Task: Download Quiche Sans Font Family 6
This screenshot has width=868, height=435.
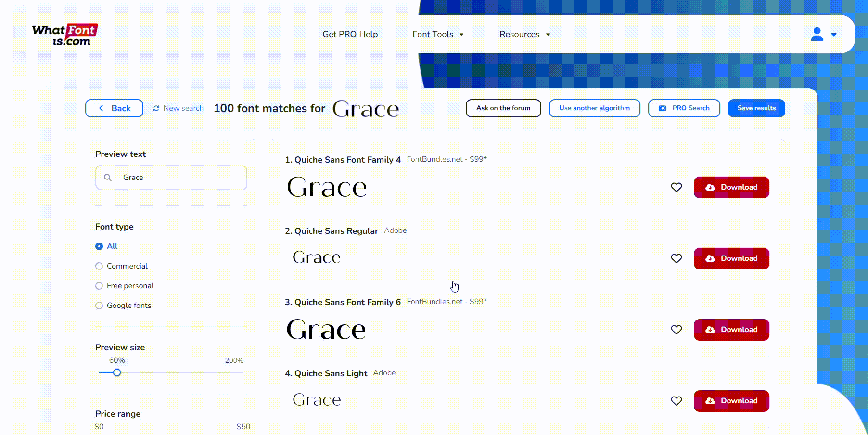Action: (731, 330)
